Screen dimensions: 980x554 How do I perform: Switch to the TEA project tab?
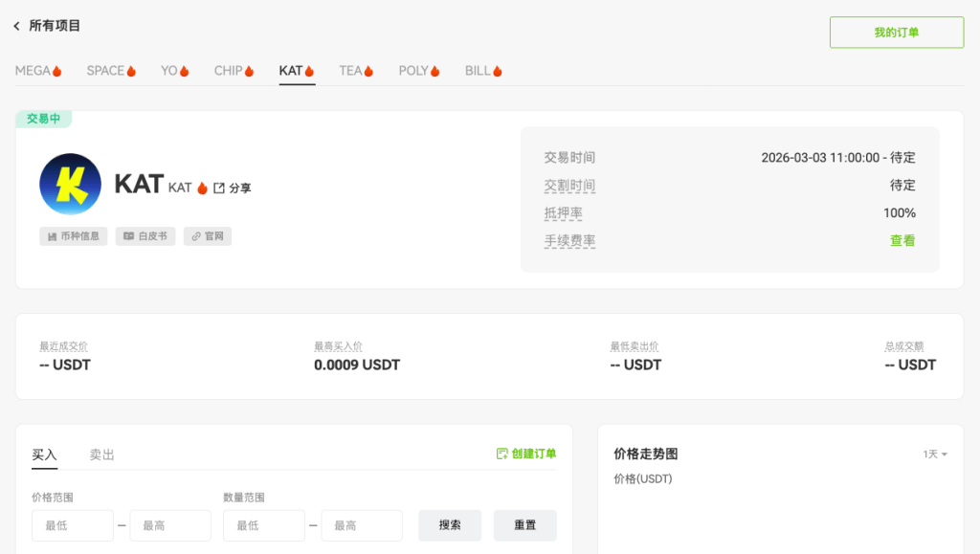(x=356, y=69)
